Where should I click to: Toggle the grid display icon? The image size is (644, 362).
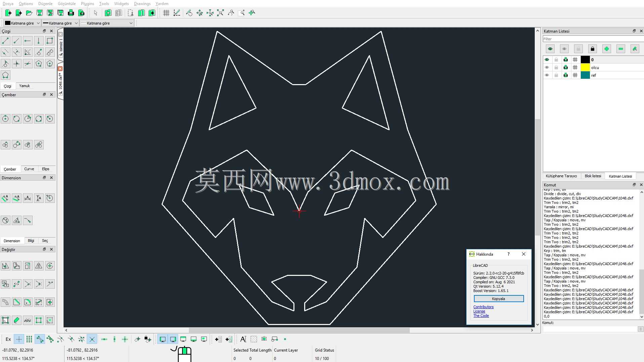(x=166, y=13)
